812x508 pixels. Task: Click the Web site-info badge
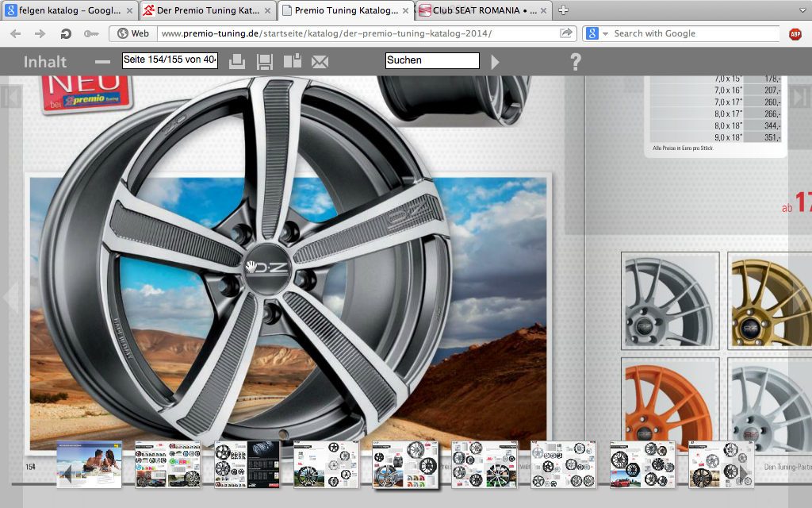click(x=133, y=33)
